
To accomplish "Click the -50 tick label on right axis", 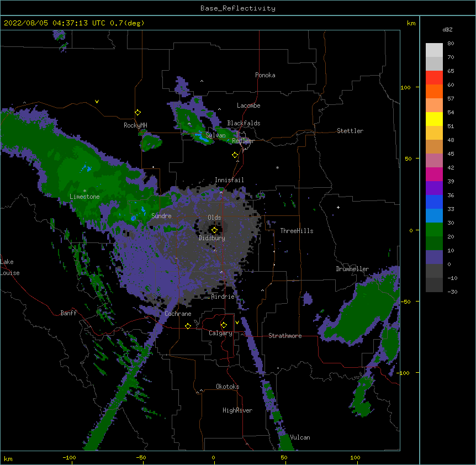I will tap(405, 302).
